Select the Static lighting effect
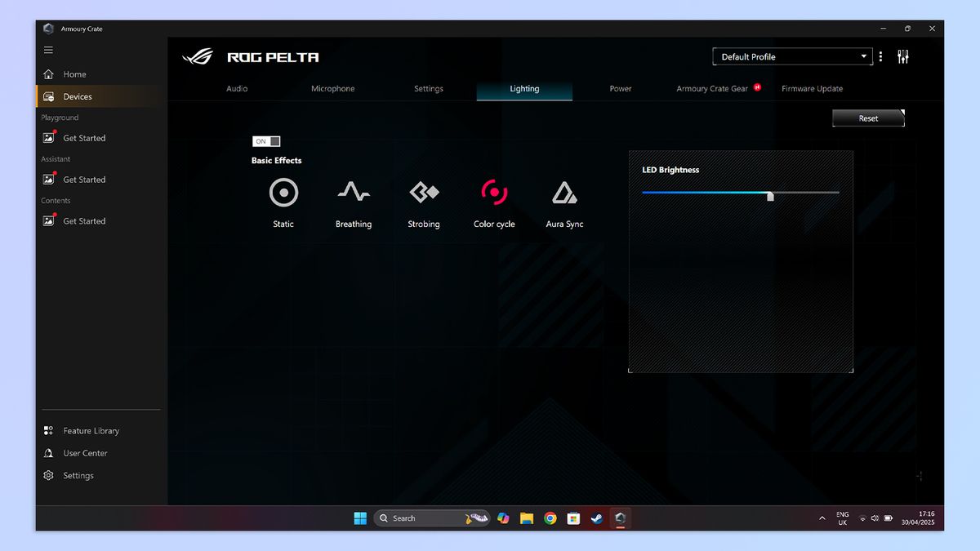 [x=283, y=193]
